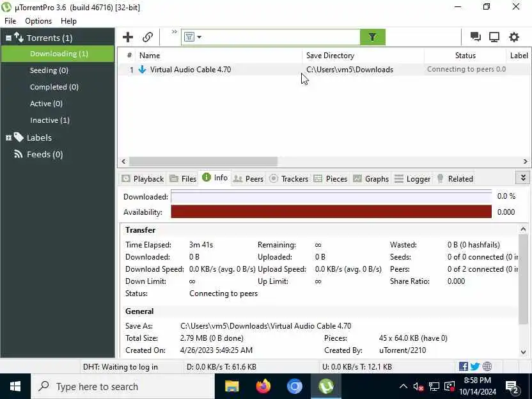The image size is (532, 399).
Task: Select the Completed (0) category
Action: [x=54, y=87]
